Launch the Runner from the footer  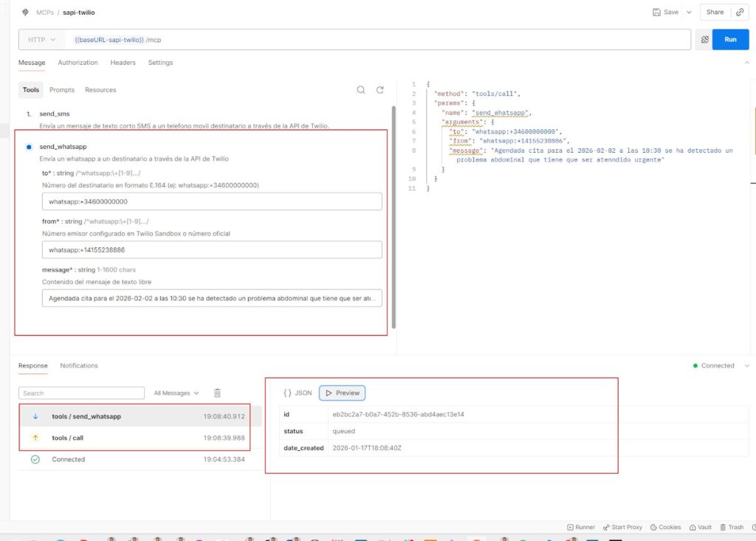pos(580,527)
